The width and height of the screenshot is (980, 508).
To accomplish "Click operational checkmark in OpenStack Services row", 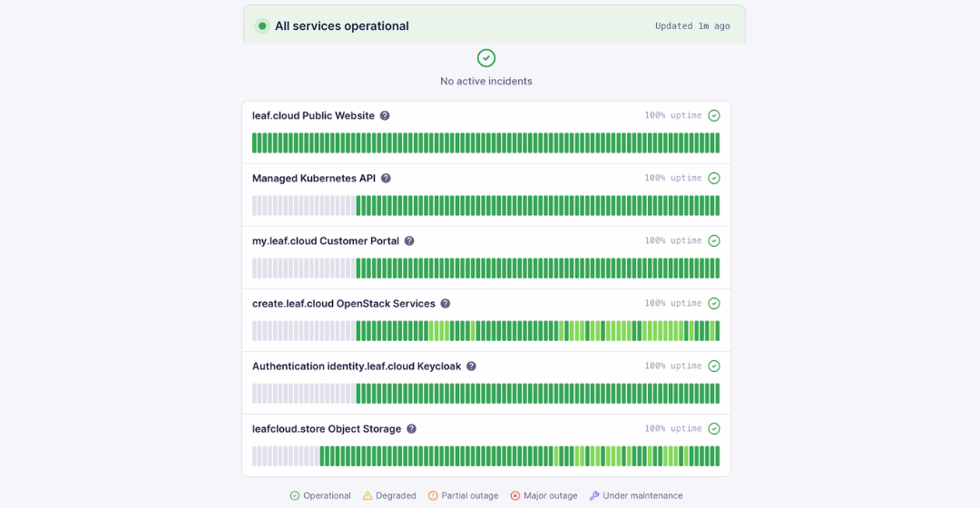I will [x=714, y=303].
